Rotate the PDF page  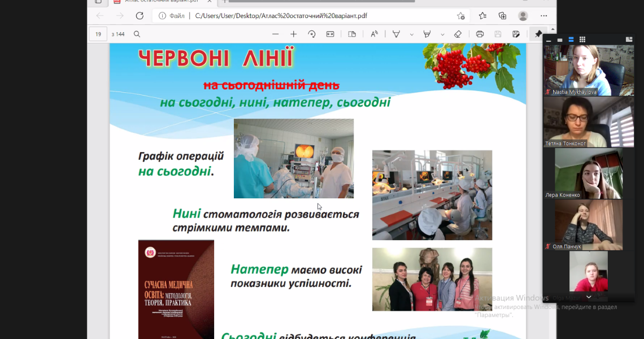point(312,34)
